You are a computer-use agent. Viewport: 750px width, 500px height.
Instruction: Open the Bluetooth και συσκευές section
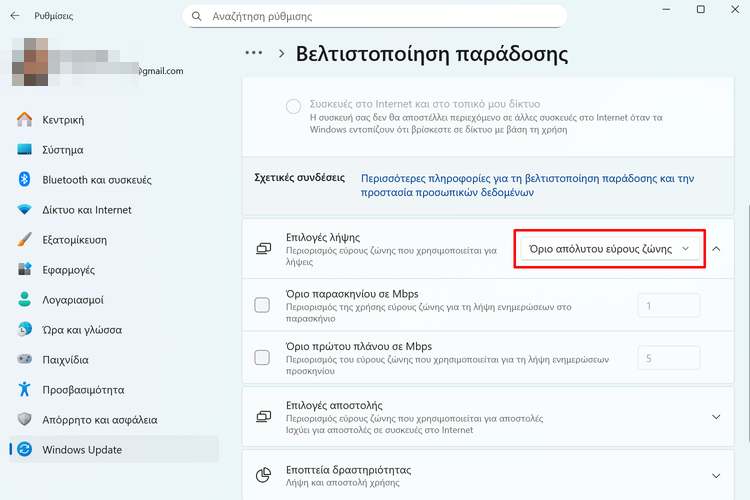coord(96,180)
